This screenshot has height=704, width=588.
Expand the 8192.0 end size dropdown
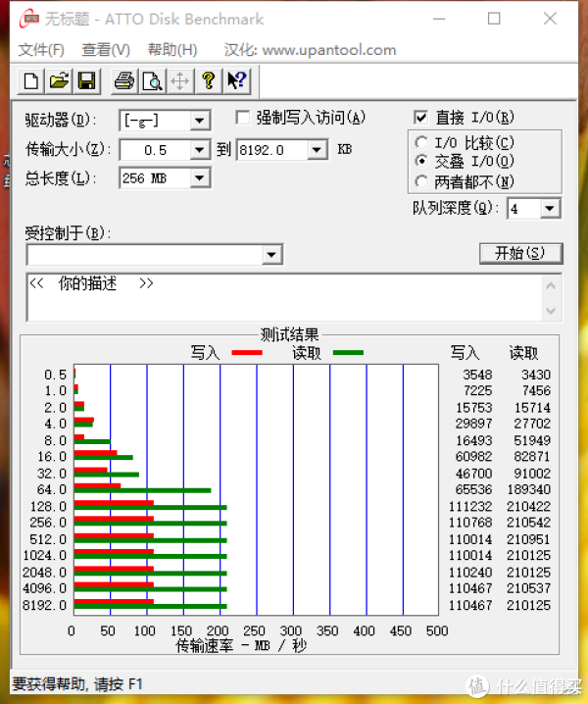pyautogui.click(x=317, y=150)
